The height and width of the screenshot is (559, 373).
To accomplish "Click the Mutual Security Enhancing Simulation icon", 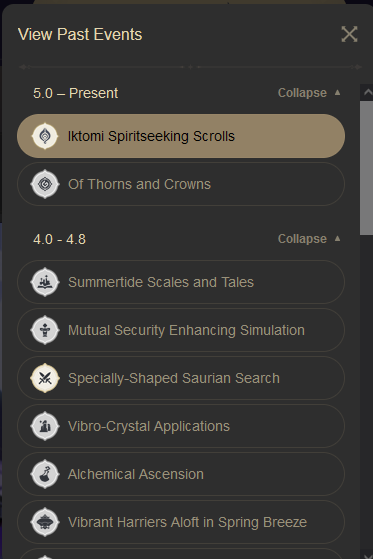I will (45, 330).
